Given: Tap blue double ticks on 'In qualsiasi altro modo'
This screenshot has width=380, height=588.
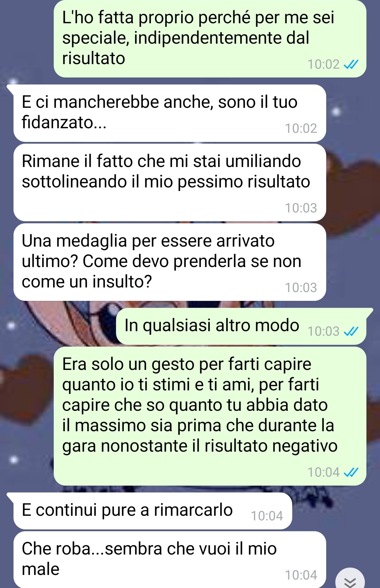Looking at the screenshot, I should tap(351, 332).
